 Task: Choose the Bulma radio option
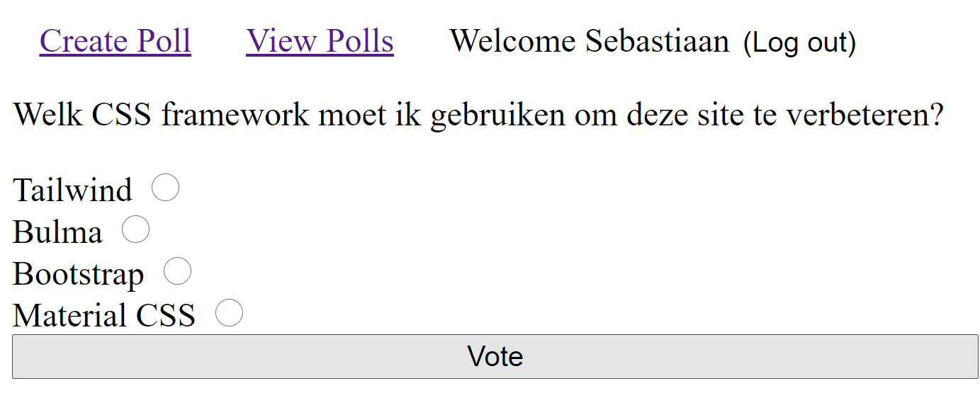[135, 229]
